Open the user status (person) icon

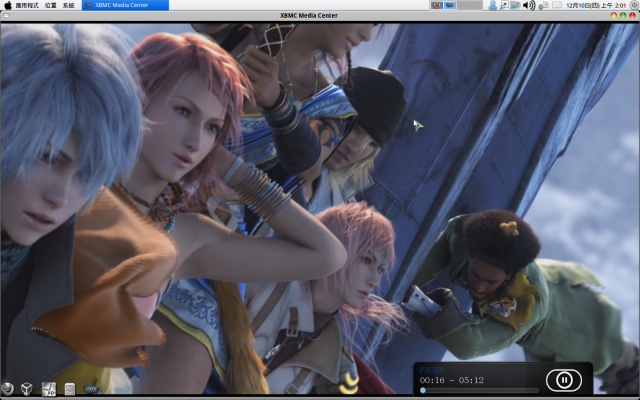(x=493, y=5)
